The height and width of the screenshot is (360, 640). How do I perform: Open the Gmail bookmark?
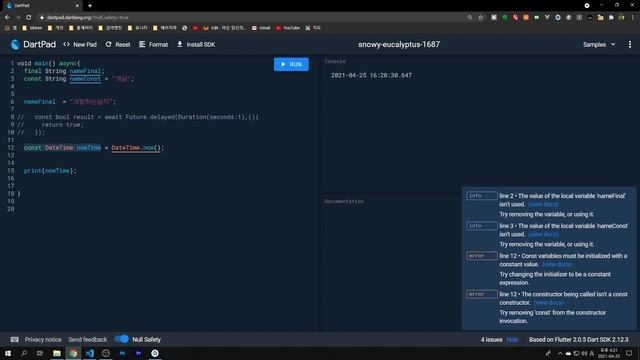click(261, 28)
